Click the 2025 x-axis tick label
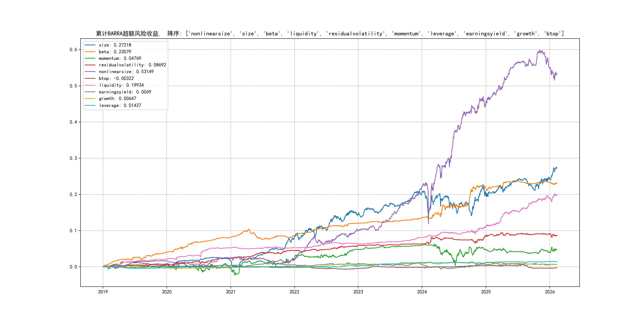Viewport: 644px width, 322px height. (x=486, y=292)
